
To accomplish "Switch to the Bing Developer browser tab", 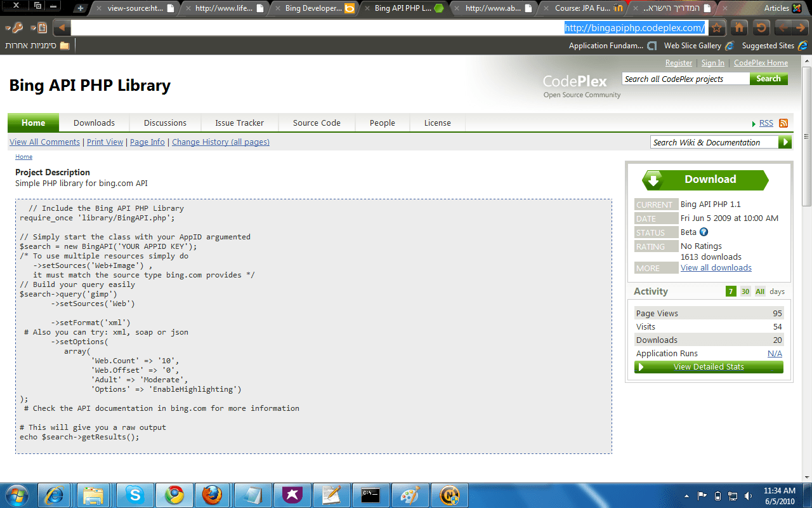I will (x=314, y=8).
